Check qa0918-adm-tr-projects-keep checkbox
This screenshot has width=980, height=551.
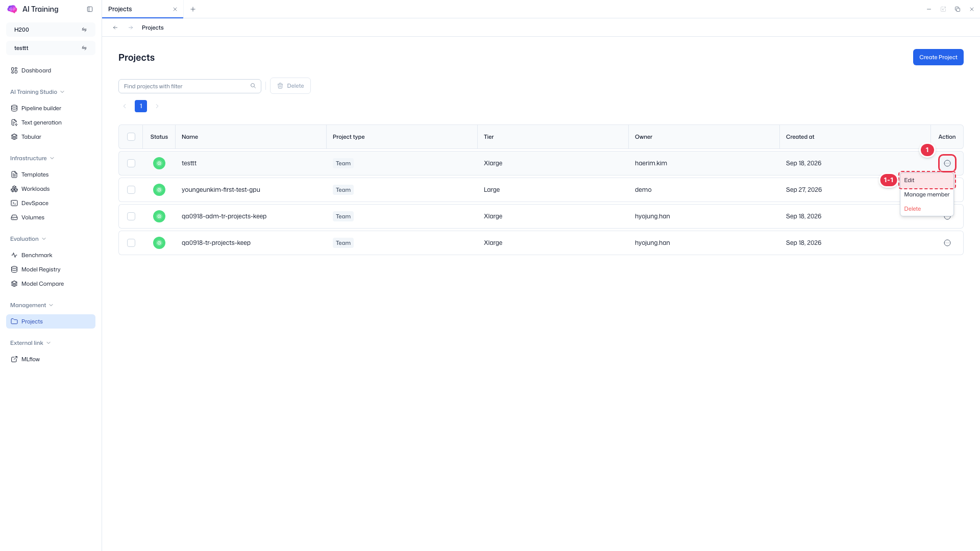click(x=131, y=216)
